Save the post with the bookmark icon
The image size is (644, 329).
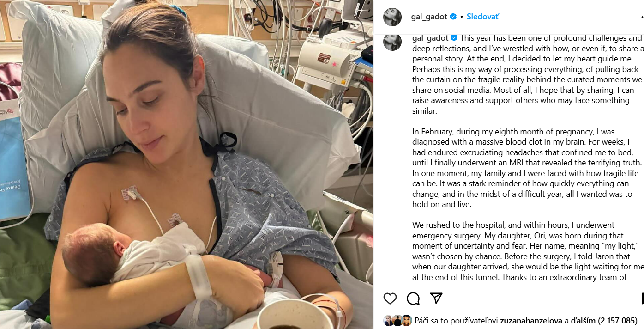642,299
